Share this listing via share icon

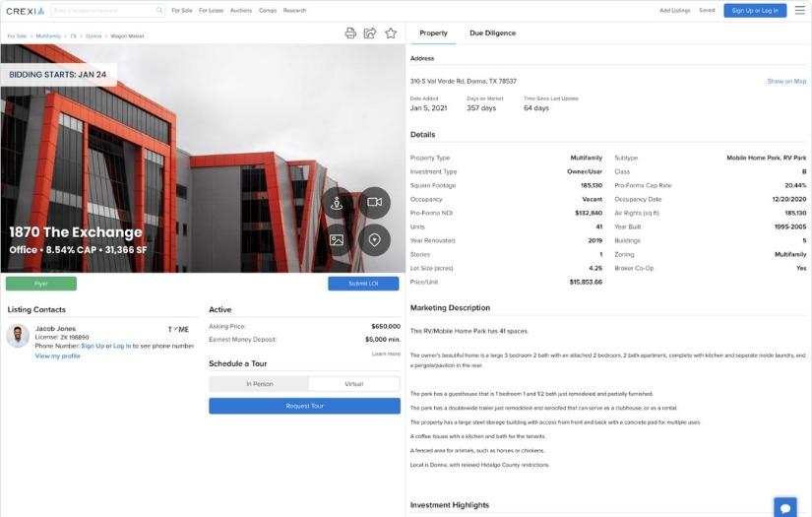click(x=370, y=33)
